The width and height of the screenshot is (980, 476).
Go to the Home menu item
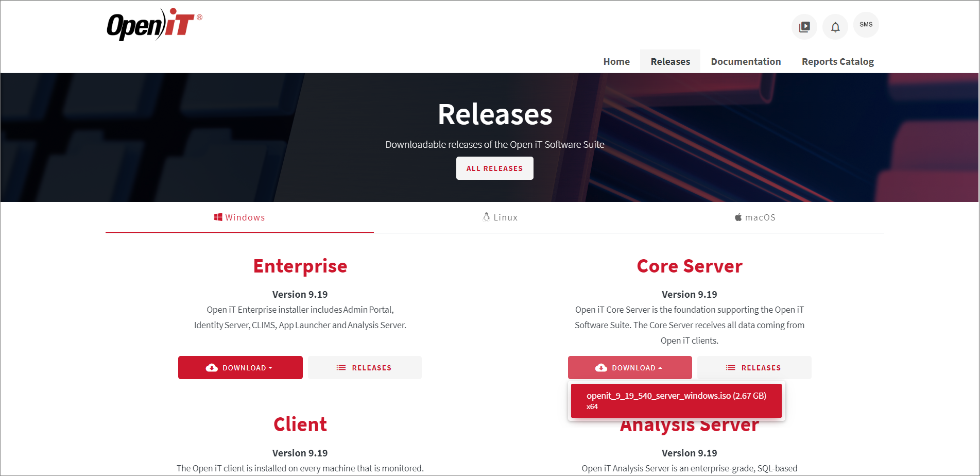[616, 61]
